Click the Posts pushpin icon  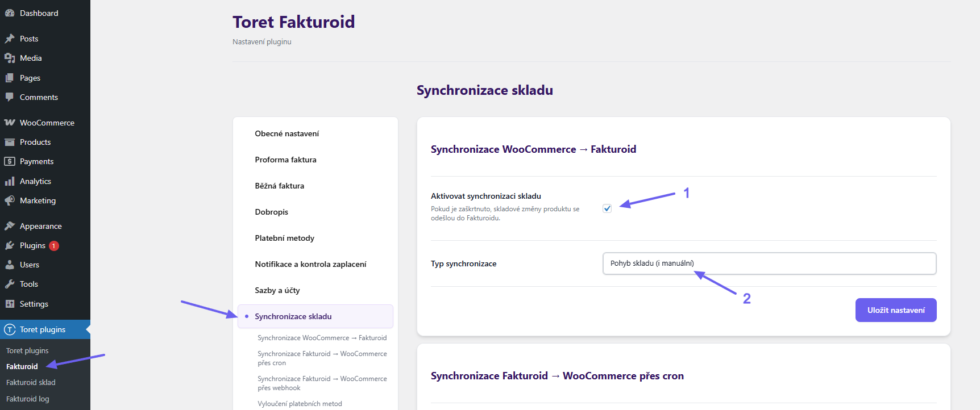(x=10, y=39)
